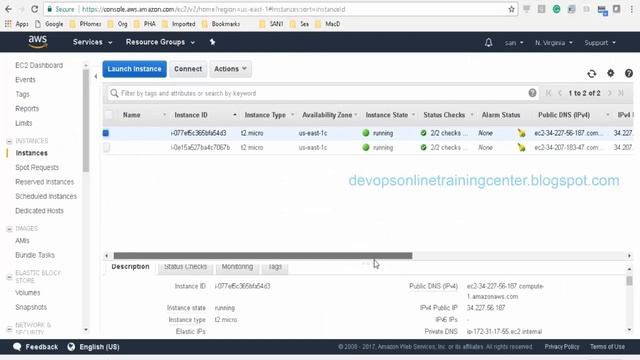640x360 pixels.
Task: Click the magnifier icon in filter box
Action: (x=114, y=93)
